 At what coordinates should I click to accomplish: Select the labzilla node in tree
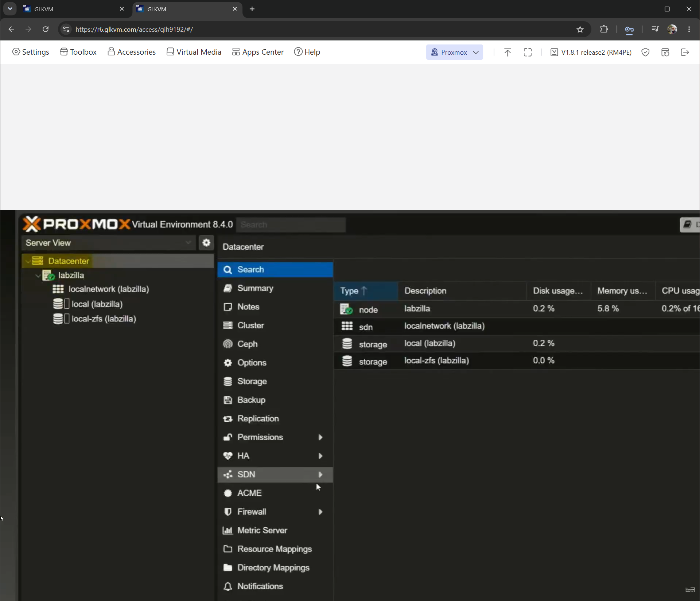71,276
